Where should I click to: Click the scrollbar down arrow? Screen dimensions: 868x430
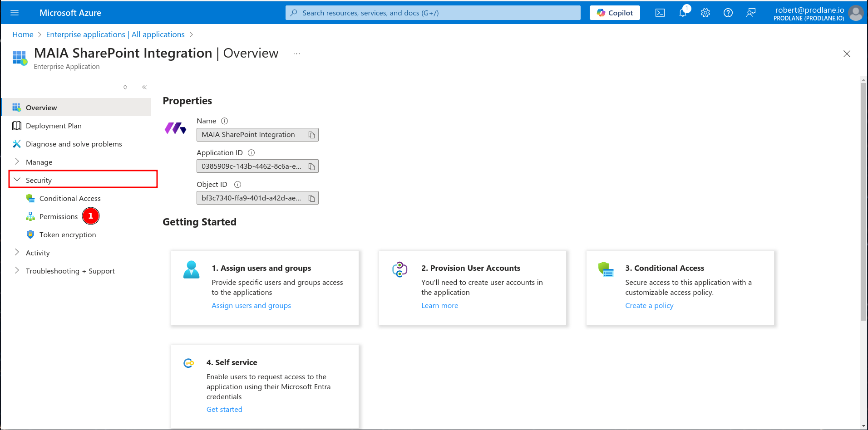(863, 426)
